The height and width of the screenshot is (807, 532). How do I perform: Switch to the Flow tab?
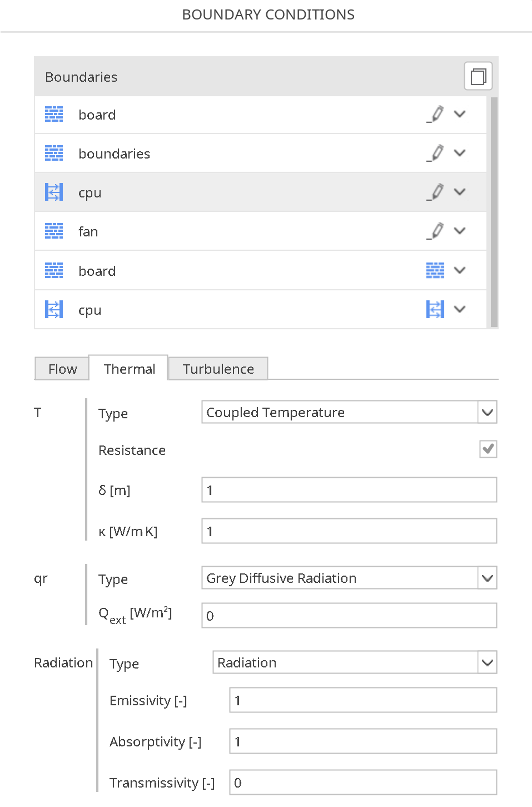pos(62,368)
